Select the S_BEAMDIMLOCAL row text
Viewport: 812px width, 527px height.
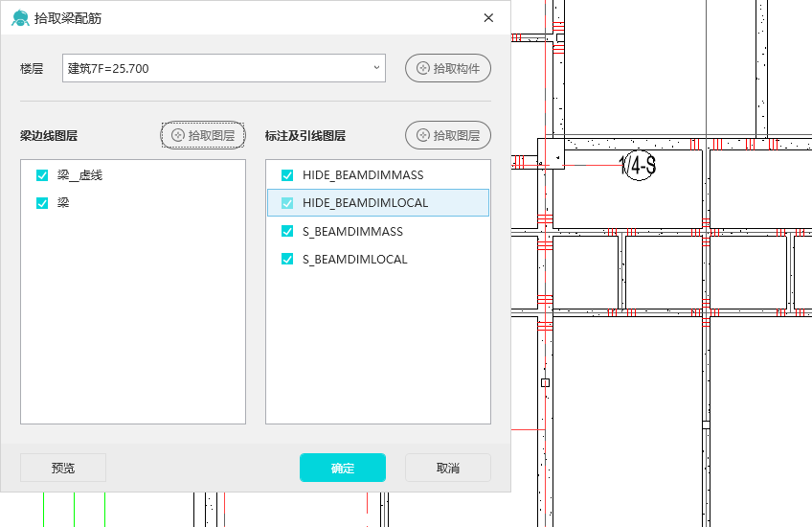[x=354, y=259]
